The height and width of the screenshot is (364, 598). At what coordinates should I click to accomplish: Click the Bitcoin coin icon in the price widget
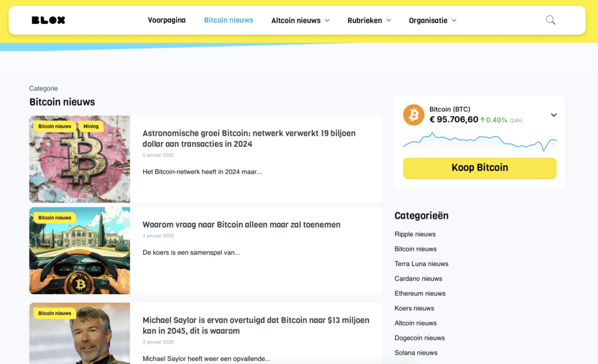point(413,115)
